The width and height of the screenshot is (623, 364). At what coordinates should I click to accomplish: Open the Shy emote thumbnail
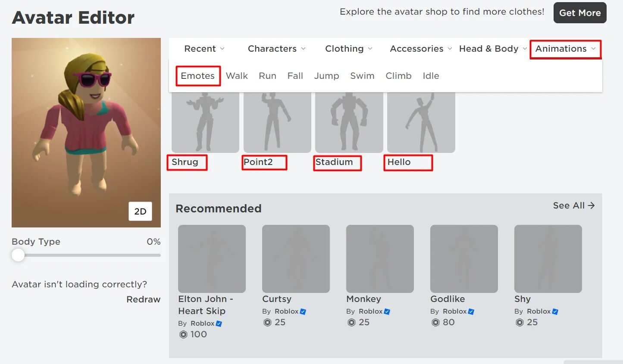(548, 259)
